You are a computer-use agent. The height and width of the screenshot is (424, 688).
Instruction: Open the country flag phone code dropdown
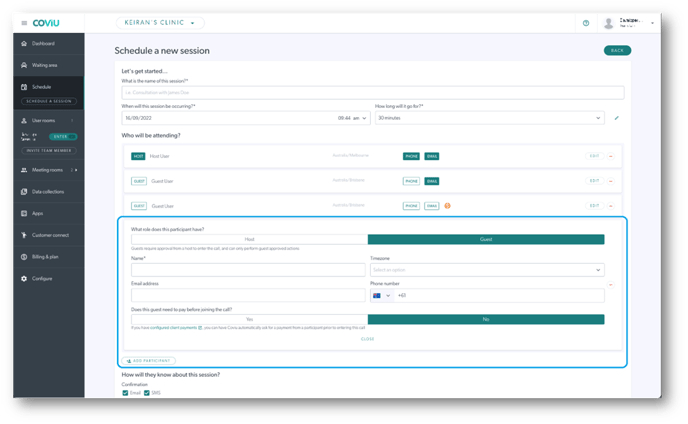click(381, 295)
